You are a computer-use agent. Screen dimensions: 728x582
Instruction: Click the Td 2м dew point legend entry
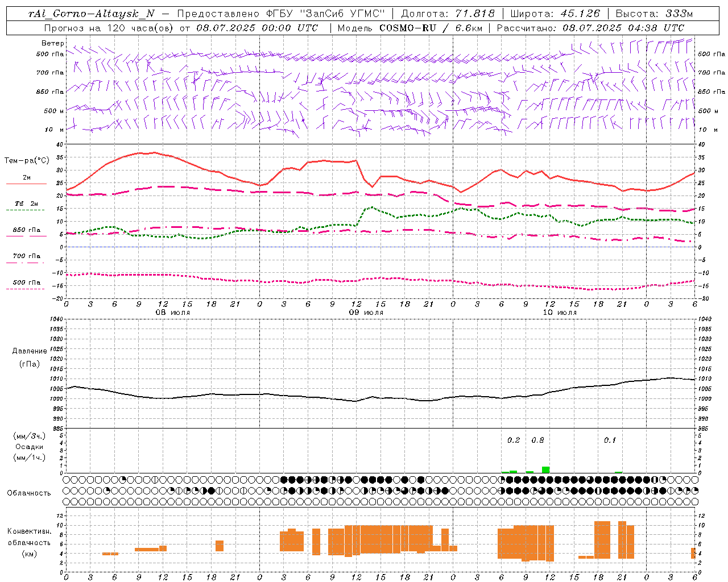pos(26,203)
